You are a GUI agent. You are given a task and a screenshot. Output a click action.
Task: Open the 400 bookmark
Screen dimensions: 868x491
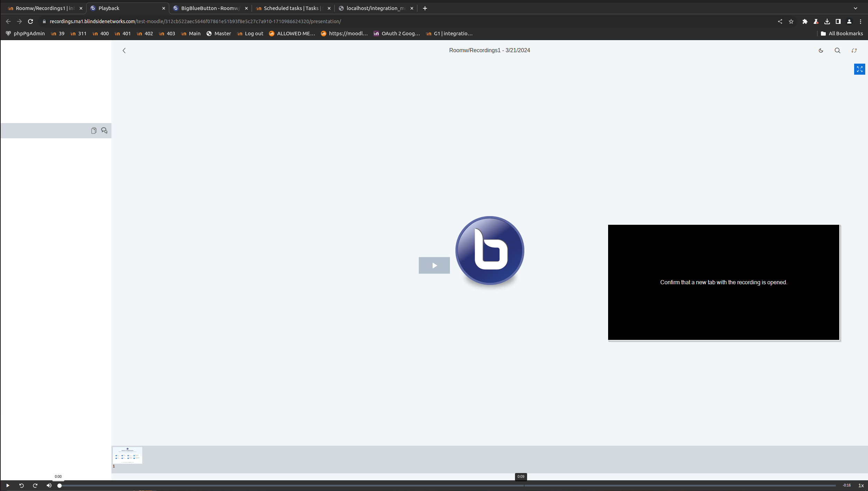[101, 34]
